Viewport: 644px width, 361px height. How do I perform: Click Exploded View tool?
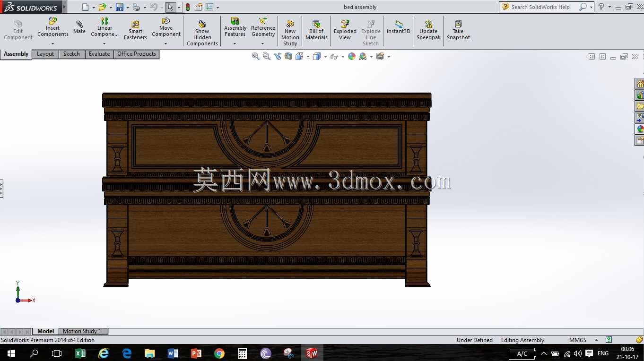pyautogui.click(x=345, y=30)
